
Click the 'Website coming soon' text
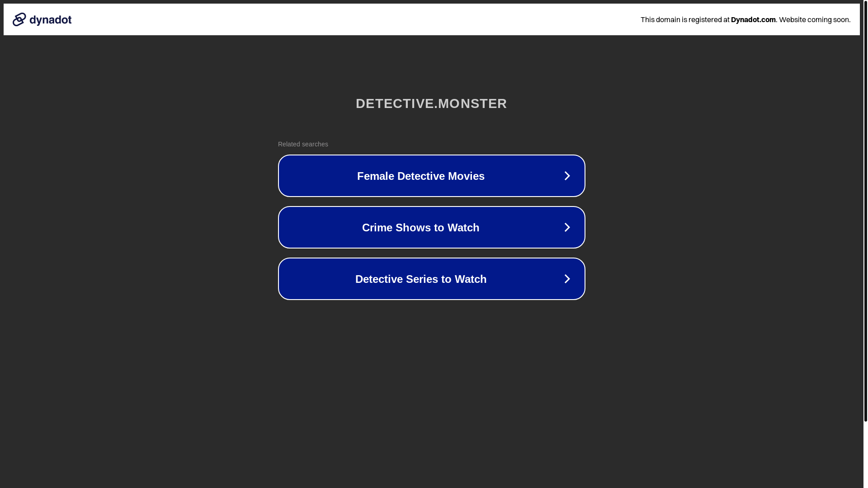click(815, 19)
